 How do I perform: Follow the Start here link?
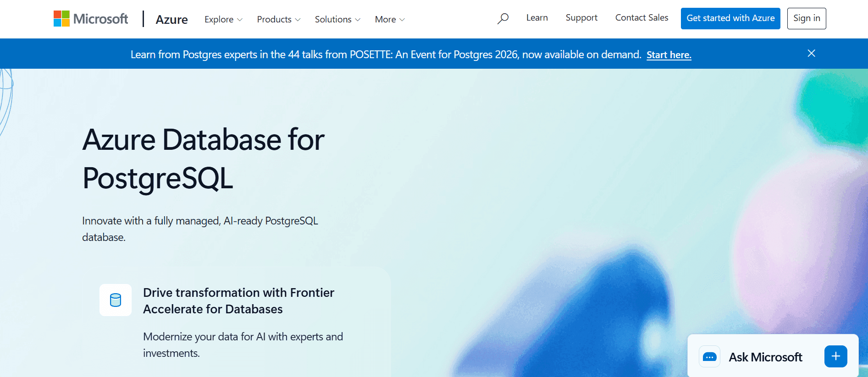[669, 55]
